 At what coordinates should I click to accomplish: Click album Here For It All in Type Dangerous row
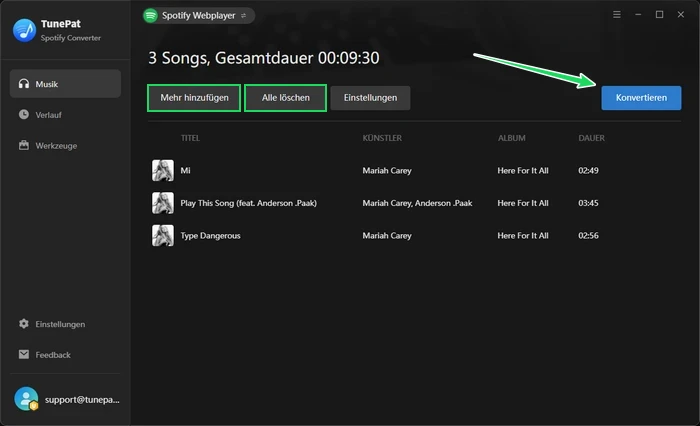[x=523, y=236]
